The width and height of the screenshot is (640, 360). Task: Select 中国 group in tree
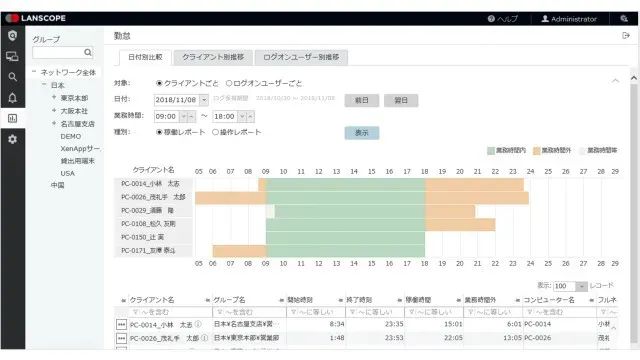point(58,185)
